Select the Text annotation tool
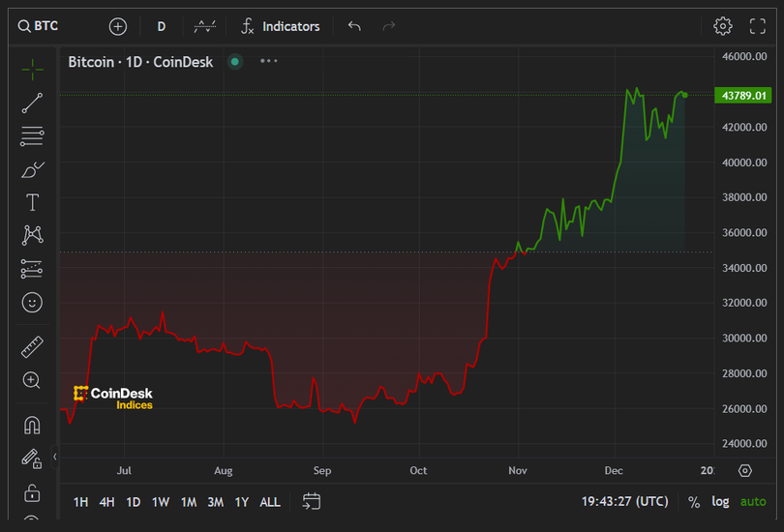This screenshot has width=784, height=532. pos(32,202)
